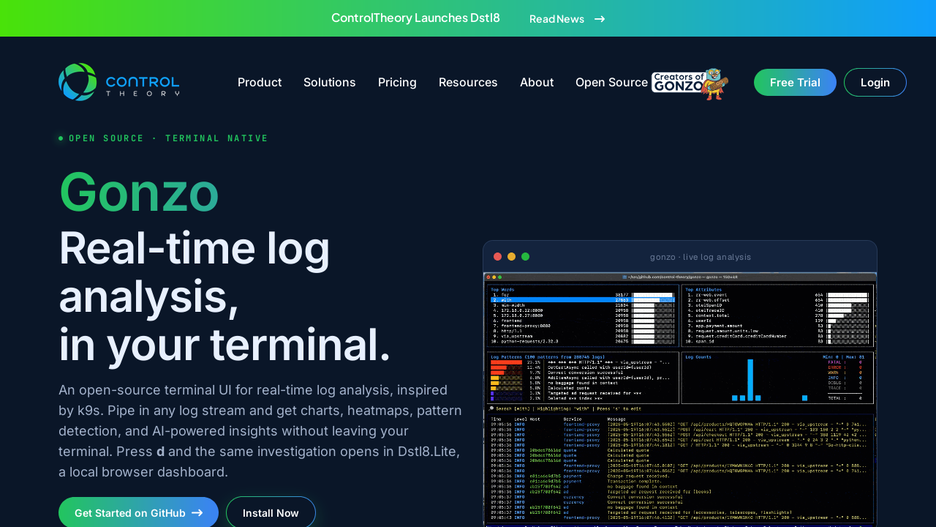This screenshot has height=527, width=936.
Task: Click the arrow next to Read News
Action: (599, 19)
